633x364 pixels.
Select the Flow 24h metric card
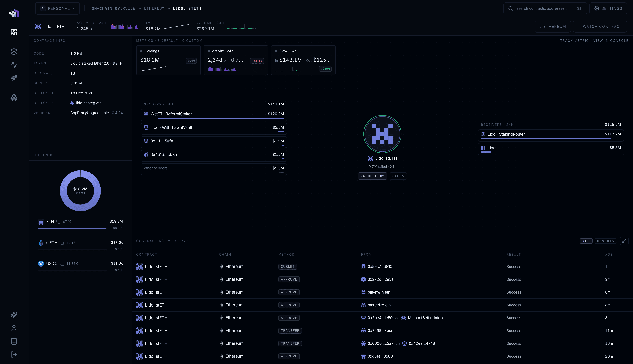pyautogui.click(x=303, y=60)
